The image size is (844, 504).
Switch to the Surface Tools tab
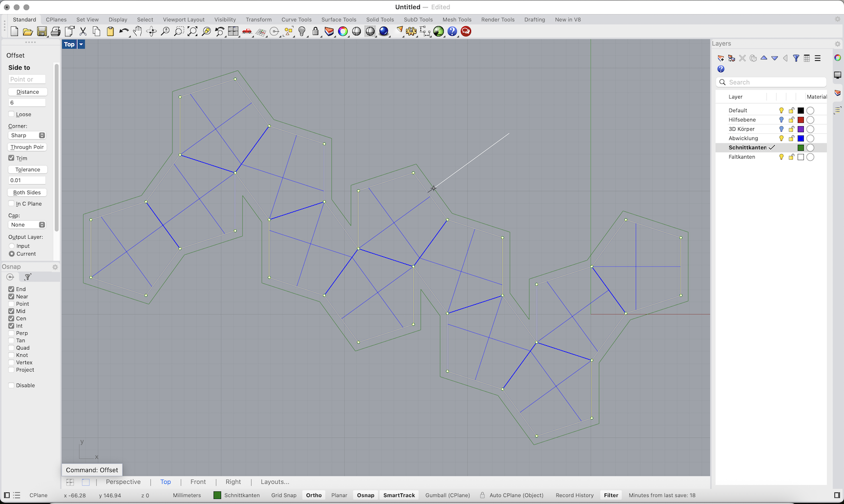point(339,20)
